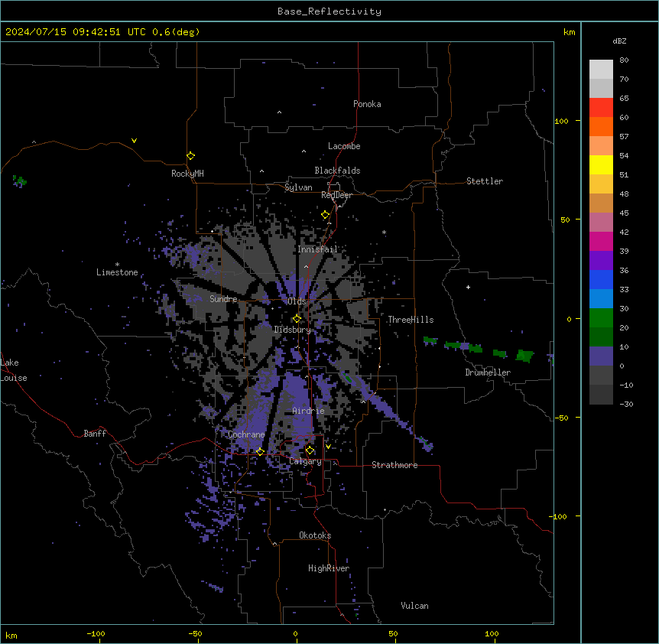
Task: Click the Stettler city label
Action: coord(484,181)
